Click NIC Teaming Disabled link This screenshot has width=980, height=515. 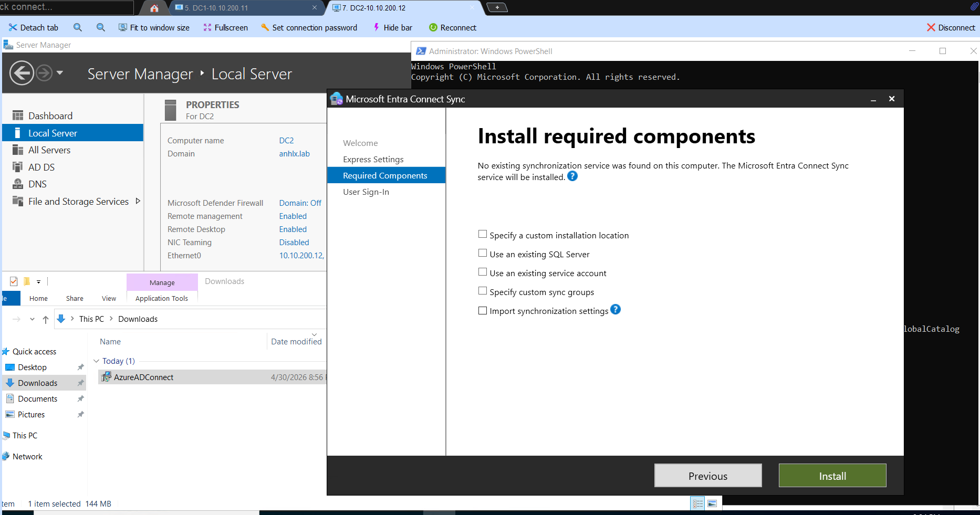[294, 243]
